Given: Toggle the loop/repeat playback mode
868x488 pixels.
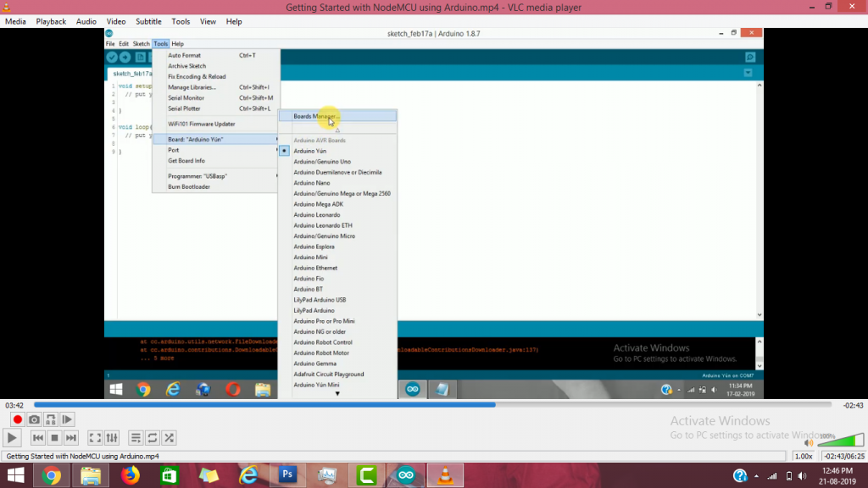Looking at the screenshot, I should pyautogui.click(x=153, y=438).
